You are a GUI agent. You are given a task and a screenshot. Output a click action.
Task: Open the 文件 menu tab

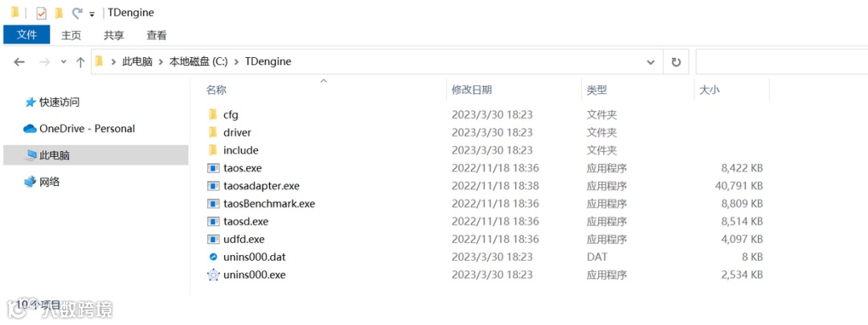[x=27, y=35]
